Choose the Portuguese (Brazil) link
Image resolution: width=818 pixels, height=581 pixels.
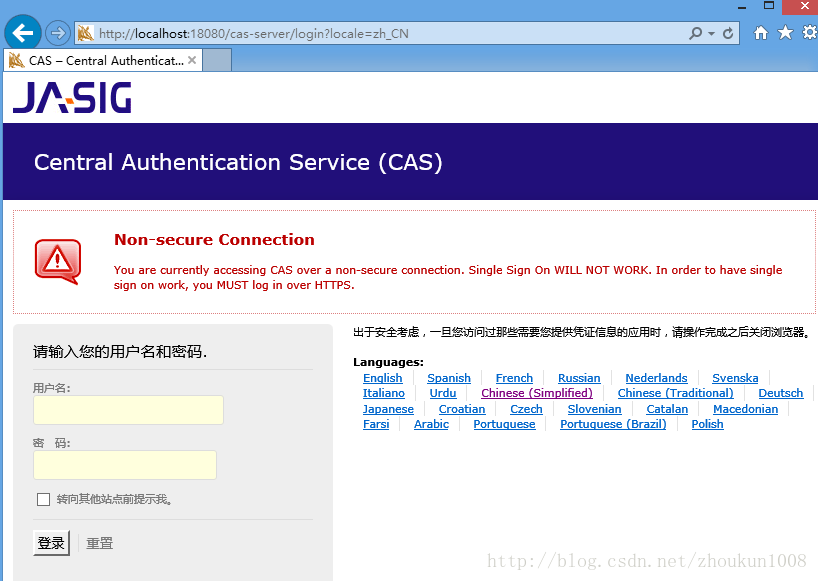613,425
